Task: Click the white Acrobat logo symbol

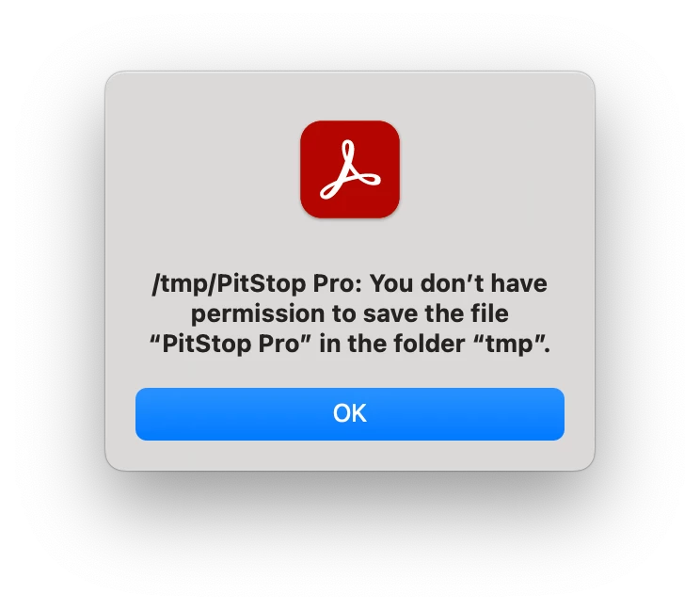Action: pyautogui.click(x=350, y=169)
